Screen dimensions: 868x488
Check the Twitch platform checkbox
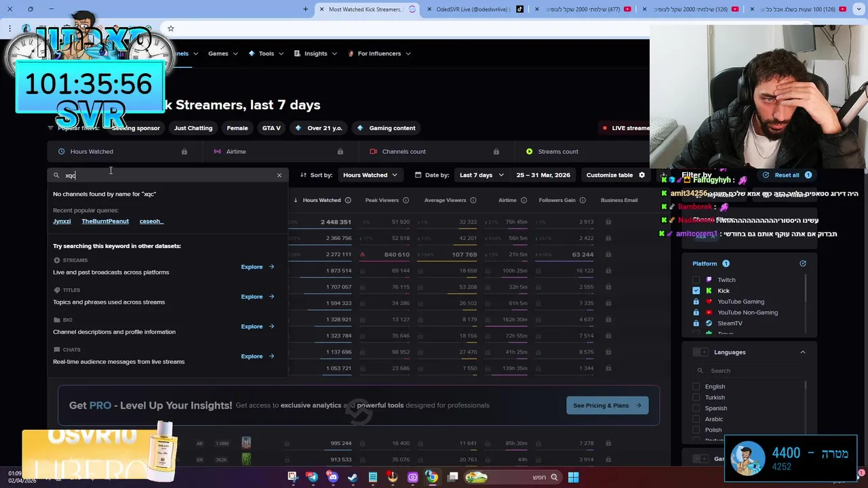[x=696, y=280]
